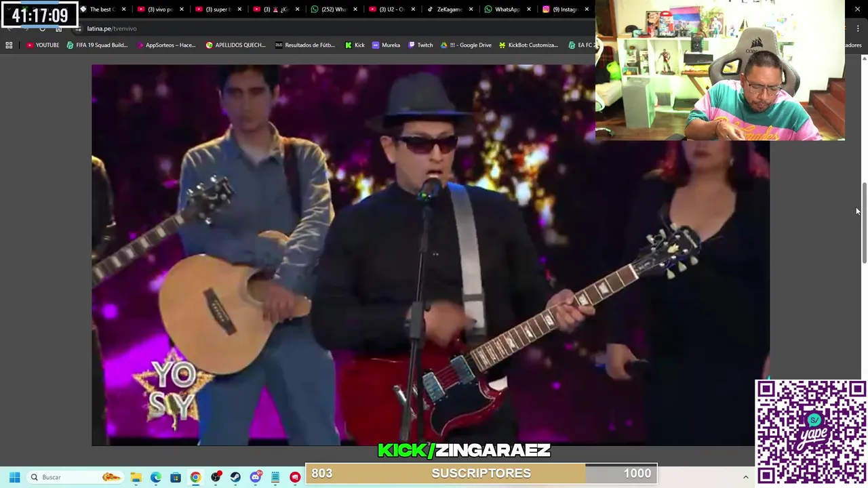868x488 pixels.
Task: Close the WhatsApp tab
Action: tap(528, 9)
